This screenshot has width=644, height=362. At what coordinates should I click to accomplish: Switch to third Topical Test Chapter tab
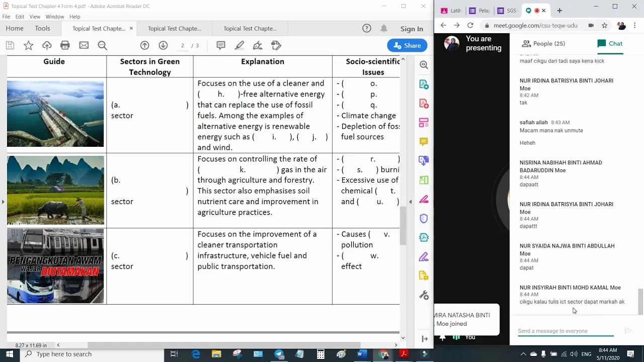[250, 29]
